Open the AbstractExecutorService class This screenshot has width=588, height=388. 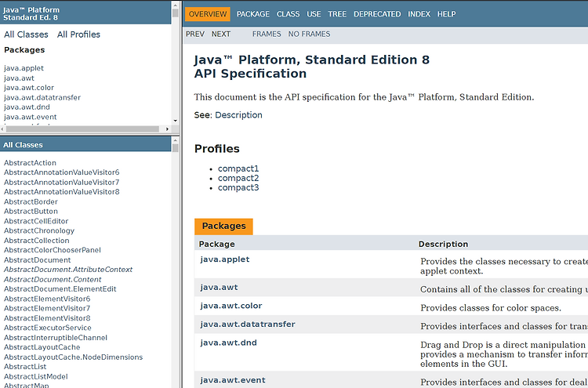(x=48, y=328)
